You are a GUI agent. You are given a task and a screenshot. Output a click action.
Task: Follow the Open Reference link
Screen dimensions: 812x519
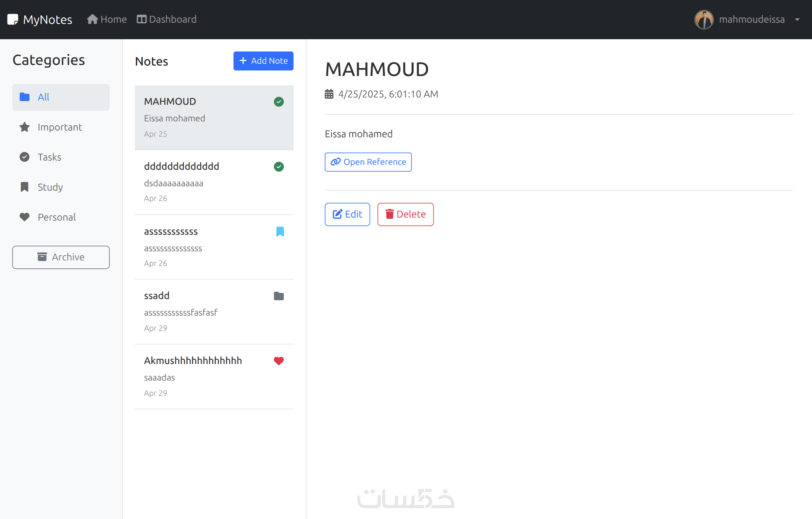368,162
